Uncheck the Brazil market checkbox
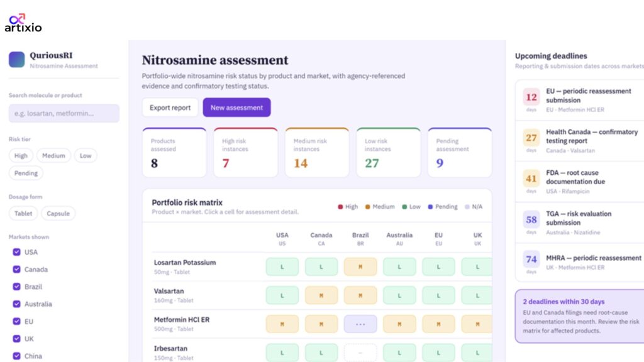644x362 pixels. [x=16, y=287]
